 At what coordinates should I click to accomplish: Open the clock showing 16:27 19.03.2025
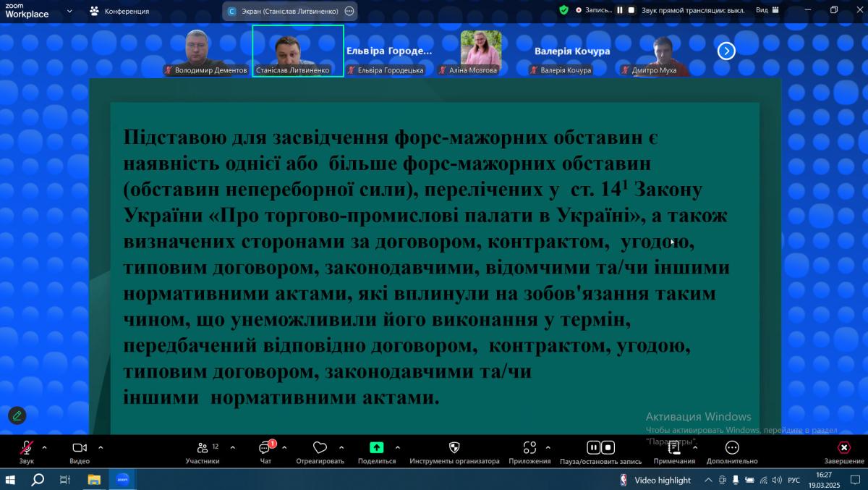coord(823,479)
